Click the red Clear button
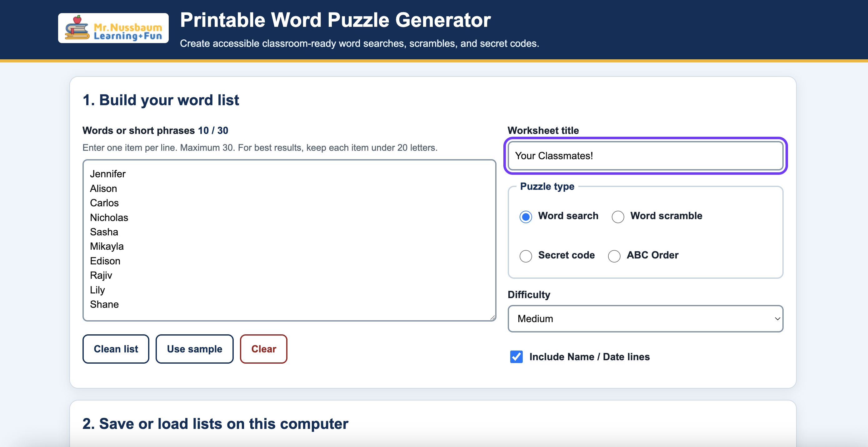Screen dimensions: 868x447 coord(263,349)
